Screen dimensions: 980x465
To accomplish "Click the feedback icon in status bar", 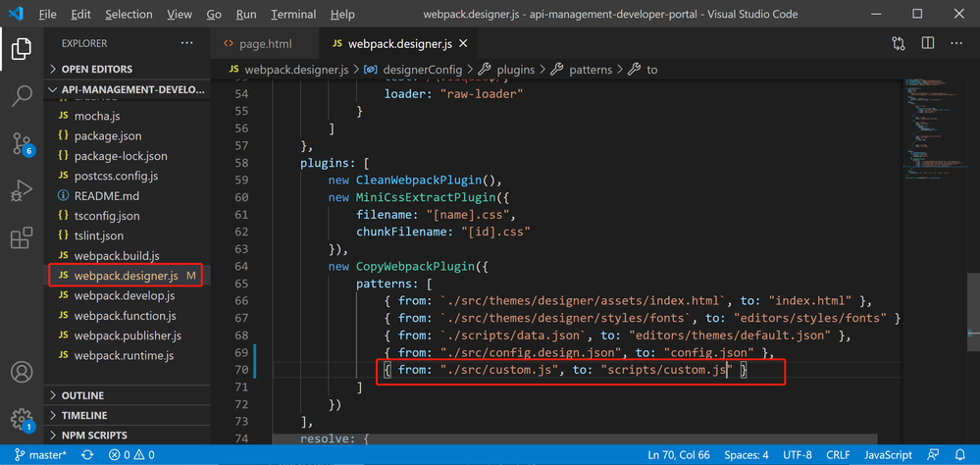I will coord(933,455).
